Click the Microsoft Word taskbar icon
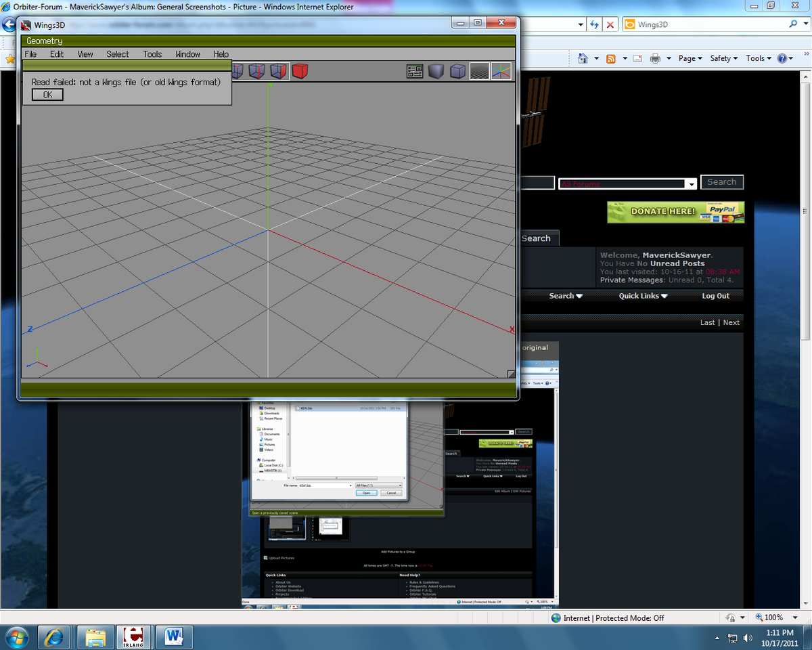This screenshot has height=650, width=812. tap(174, 637)
